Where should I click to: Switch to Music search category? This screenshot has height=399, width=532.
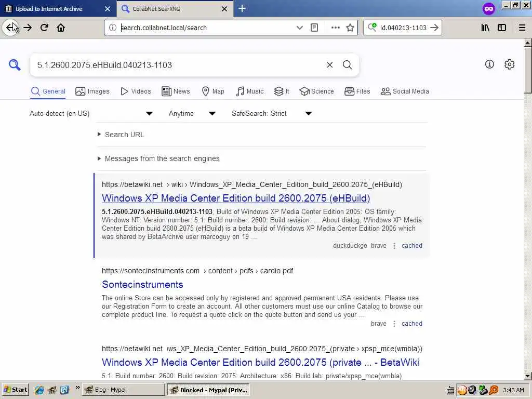[x=249, y=91]
